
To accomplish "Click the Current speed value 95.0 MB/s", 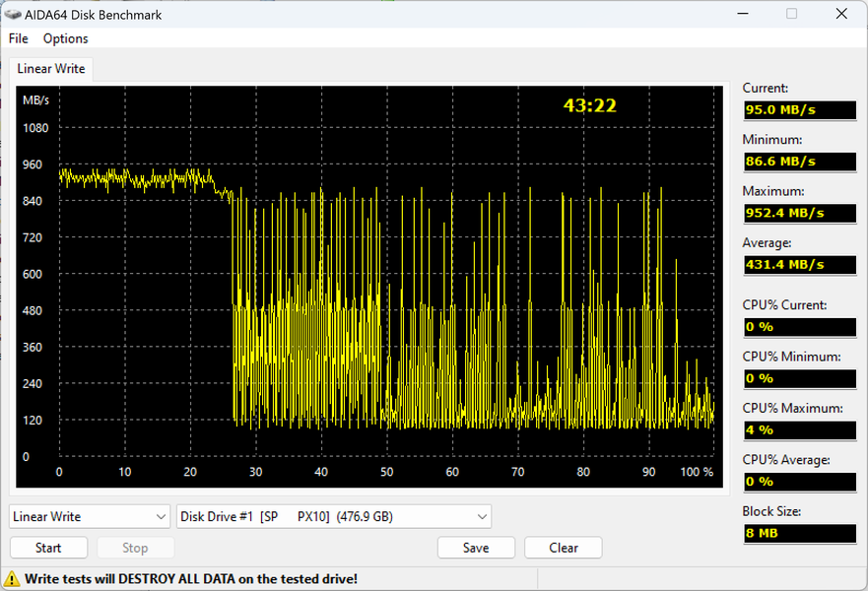I will pos(800,109).
